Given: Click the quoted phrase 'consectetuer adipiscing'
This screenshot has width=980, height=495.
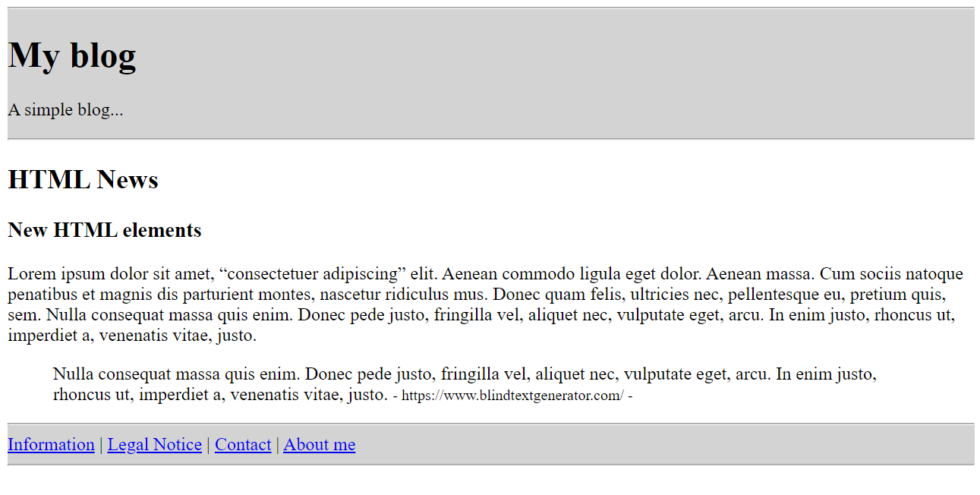Looking at the screenshot, I should pos(313,274).
